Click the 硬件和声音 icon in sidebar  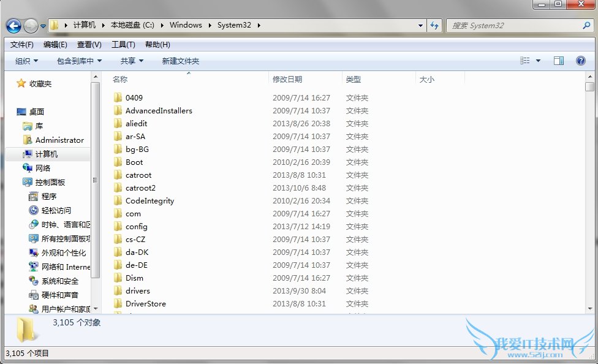34,295
